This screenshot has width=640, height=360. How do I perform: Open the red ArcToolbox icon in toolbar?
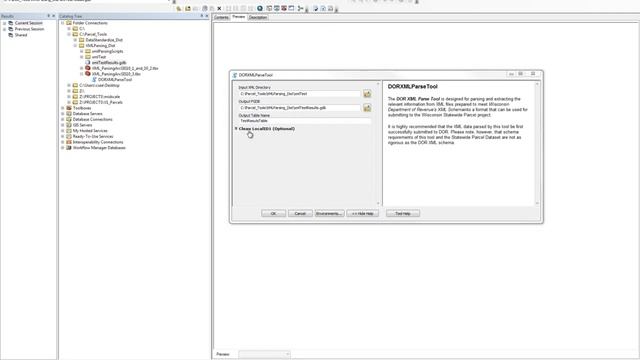pos(284,8)
